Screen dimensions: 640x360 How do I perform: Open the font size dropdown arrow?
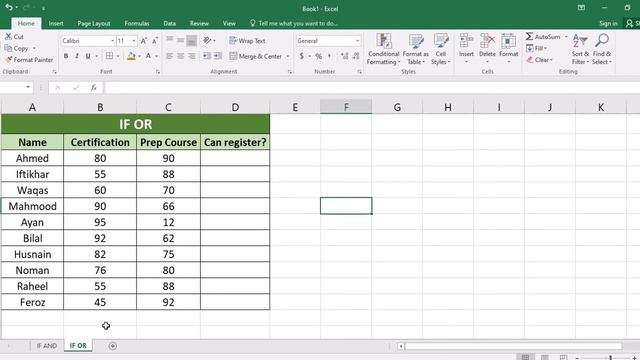click(133, 41)
